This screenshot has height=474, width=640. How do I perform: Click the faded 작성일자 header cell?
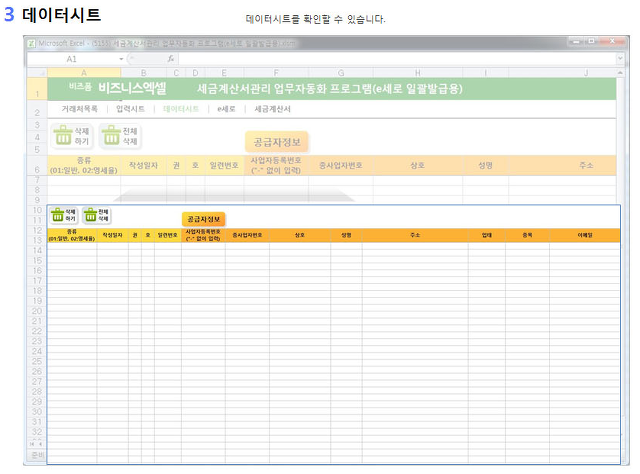pos(143,165)
